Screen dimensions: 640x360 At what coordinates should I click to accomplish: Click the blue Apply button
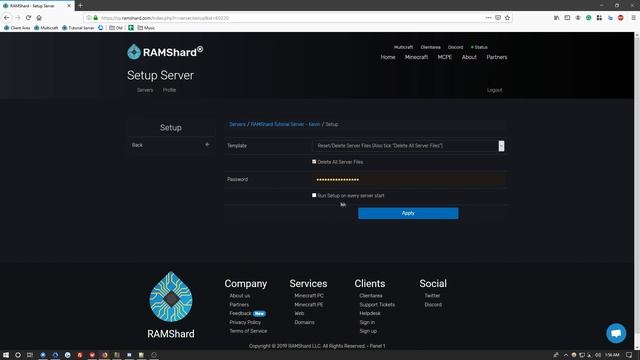[x=408, y=213]
